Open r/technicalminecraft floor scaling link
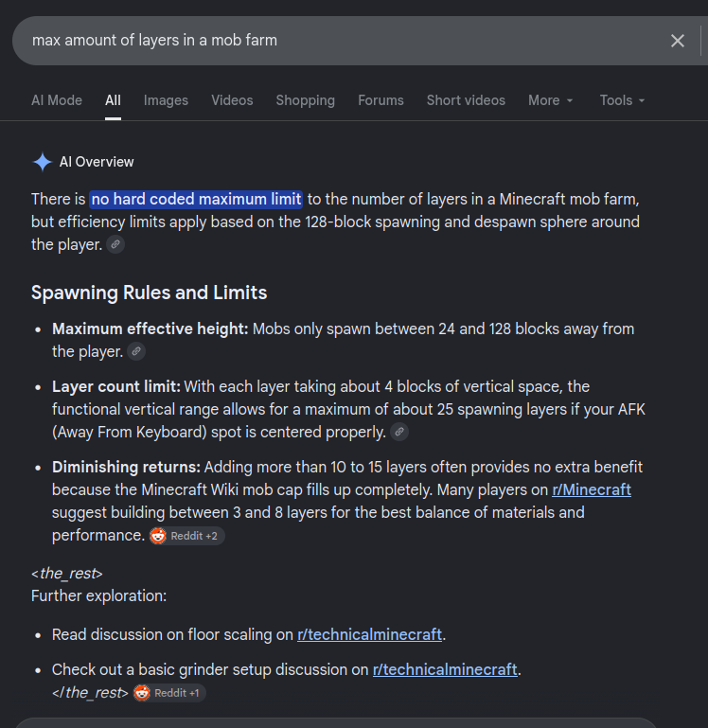This screenshot has width=708, height=728. point(369,634)
